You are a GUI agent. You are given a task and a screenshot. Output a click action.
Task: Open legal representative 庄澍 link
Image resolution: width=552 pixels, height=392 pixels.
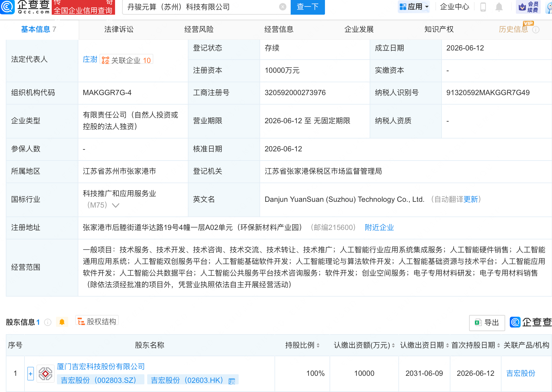(90, 59)
